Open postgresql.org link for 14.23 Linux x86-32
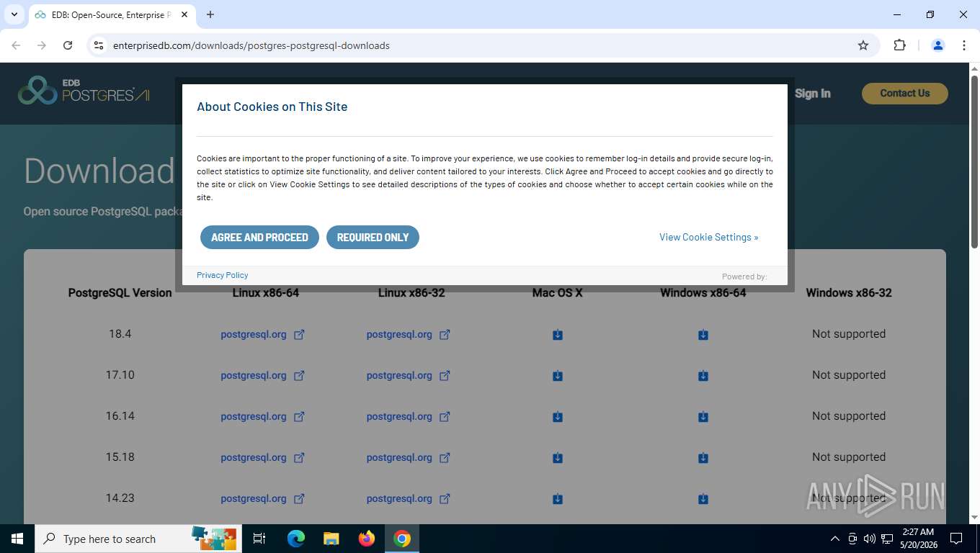Viewport: 980px width, 553px height. (399, 498)
